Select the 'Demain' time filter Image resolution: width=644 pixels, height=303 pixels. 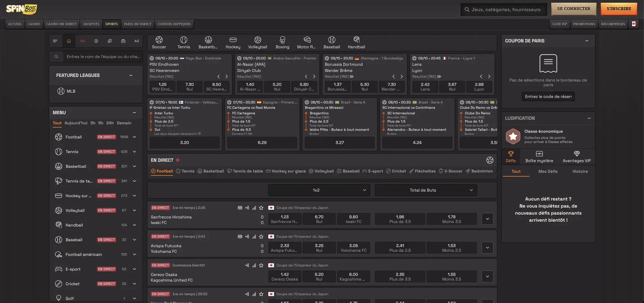tap(124, 123)
